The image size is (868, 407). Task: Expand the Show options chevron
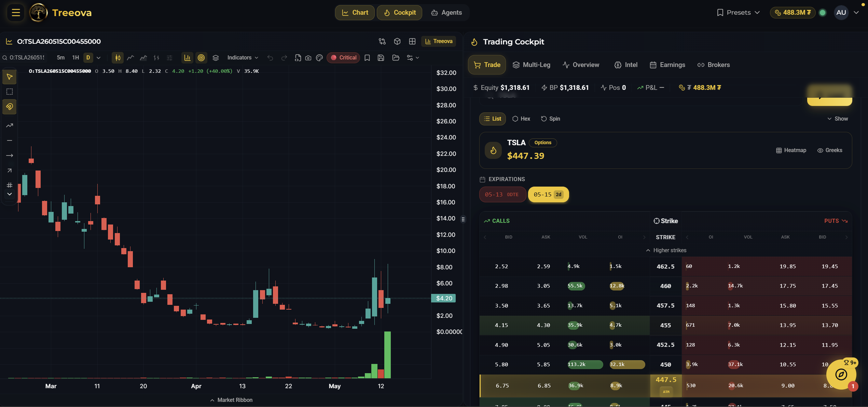[838, 119]
